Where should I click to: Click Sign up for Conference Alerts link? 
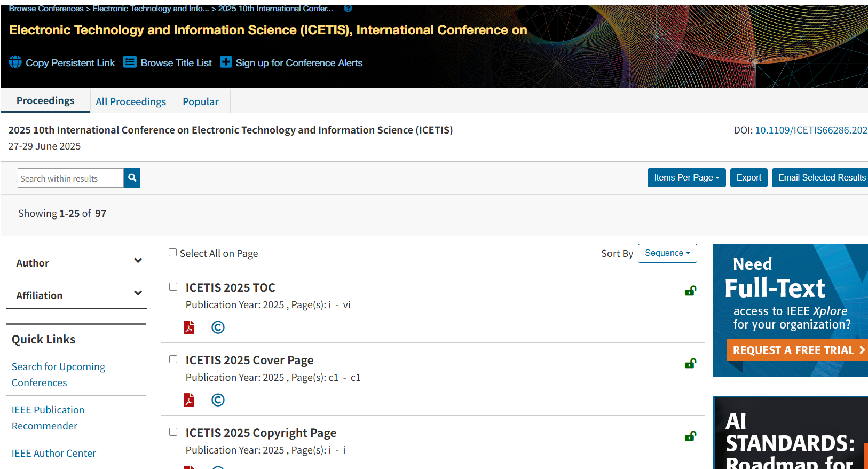point(299,63)
